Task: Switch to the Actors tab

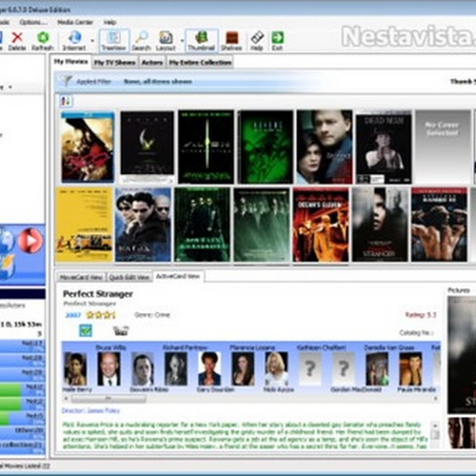Action: 152,62
